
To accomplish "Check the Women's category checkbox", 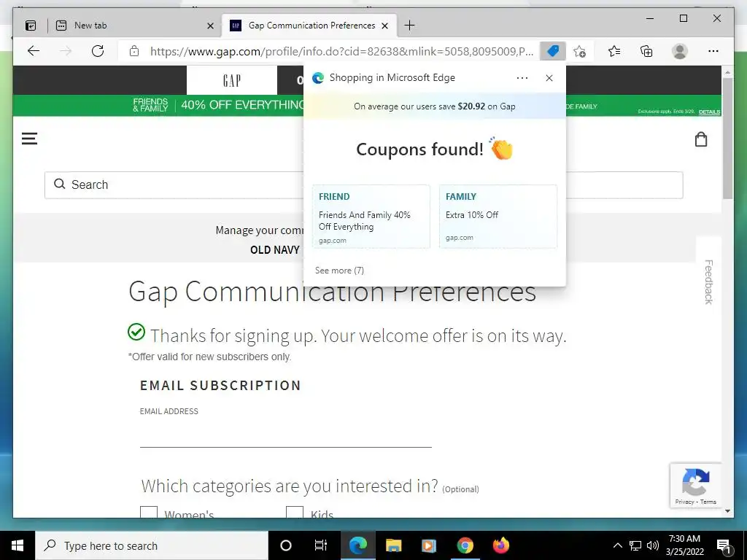I will [x=149, y=513].
